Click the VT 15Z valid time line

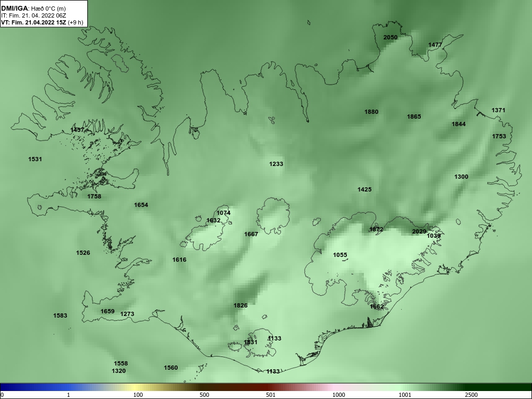coord(42,22)
